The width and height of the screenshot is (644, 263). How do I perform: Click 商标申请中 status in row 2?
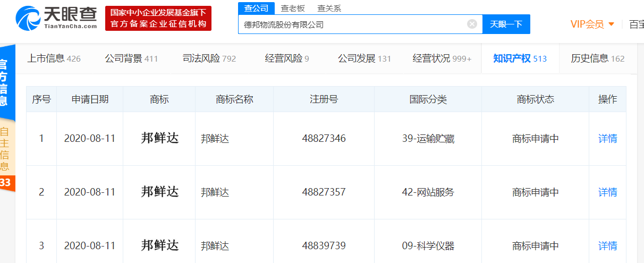click(x=536, y=192)
